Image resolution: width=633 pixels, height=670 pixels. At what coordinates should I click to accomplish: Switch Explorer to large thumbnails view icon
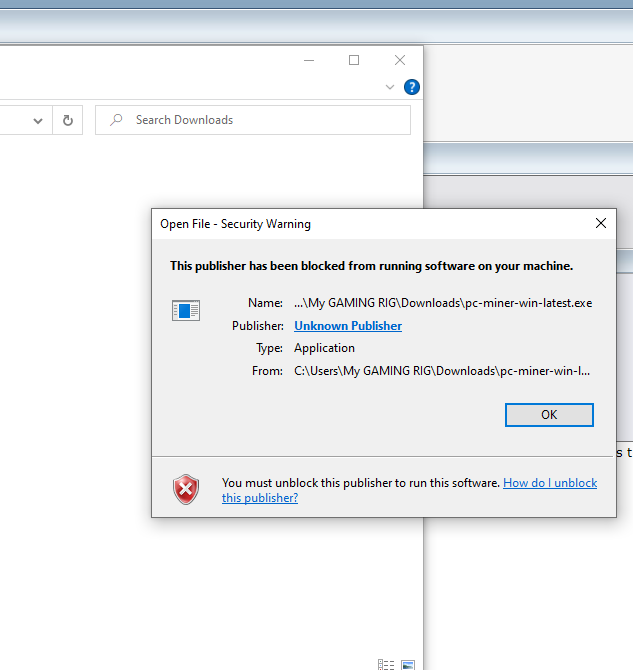tap(408, 665)
